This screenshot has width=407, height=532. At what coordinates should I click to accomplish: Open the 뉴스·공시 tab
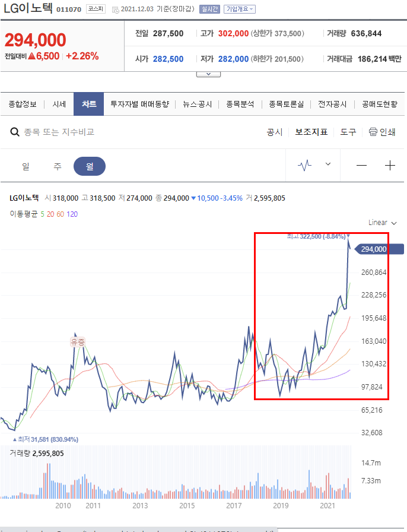[x=197, y=104]
